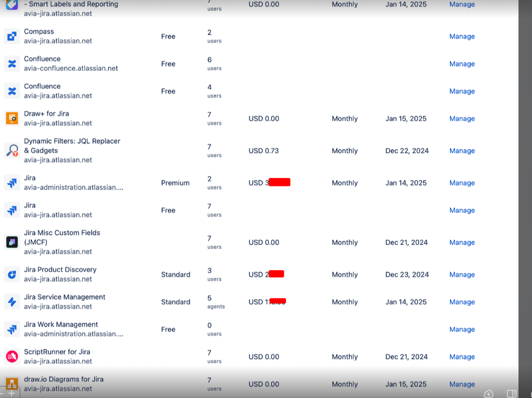Click Standard plan label for Jira Service Management

pos(175,302)
